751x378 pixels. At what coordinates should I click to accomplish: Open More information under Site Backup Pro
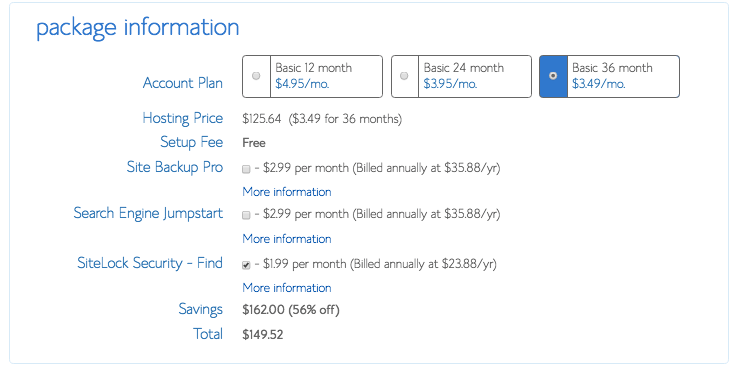tap(287, 192)
